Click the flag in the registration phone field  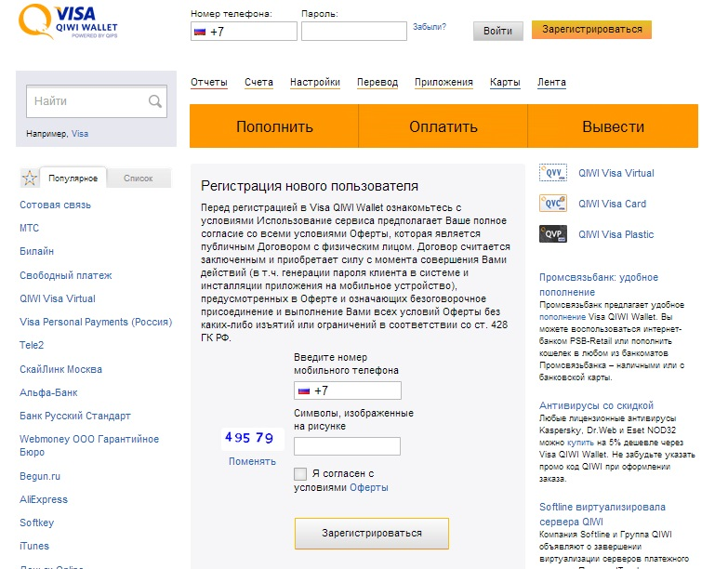coord(304,390)
